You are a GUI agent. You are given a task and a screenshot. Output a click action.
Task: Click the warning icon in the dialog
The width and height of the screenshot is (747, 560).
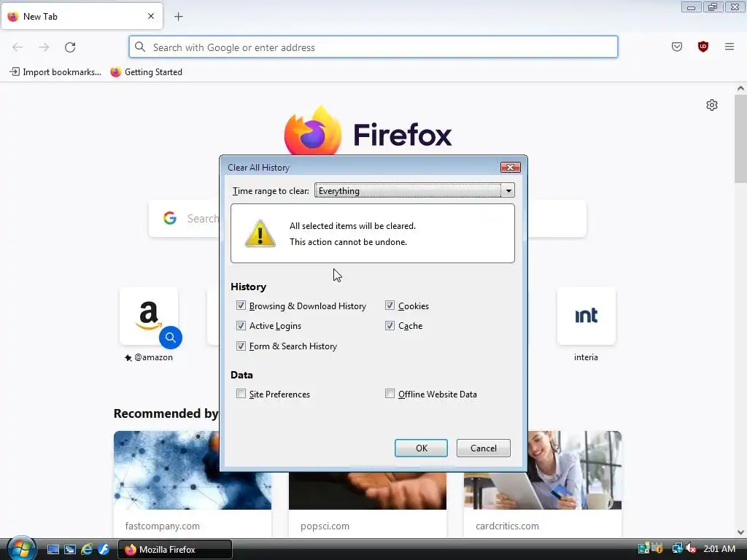tap(260, 234)
